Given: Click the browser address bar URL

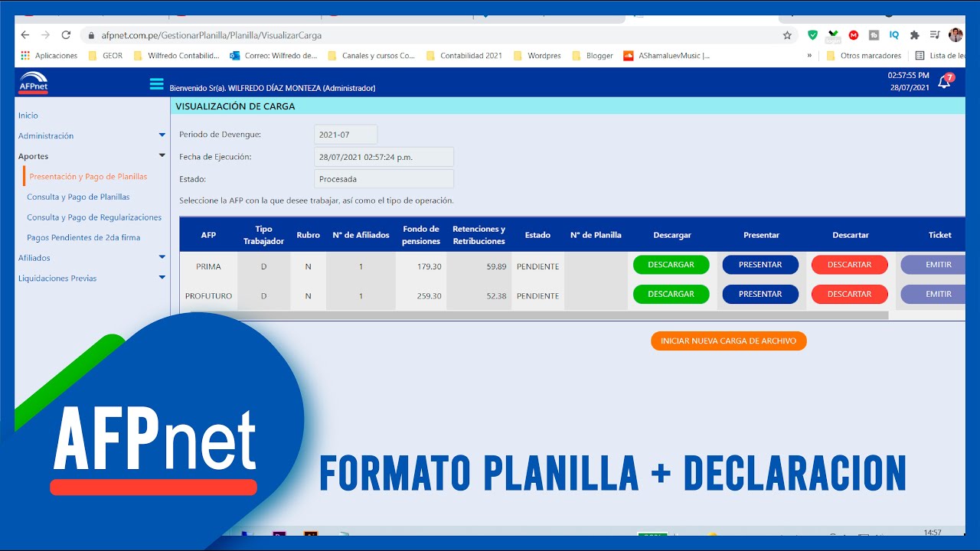Looking at the screenshot, I should [211, 35].
